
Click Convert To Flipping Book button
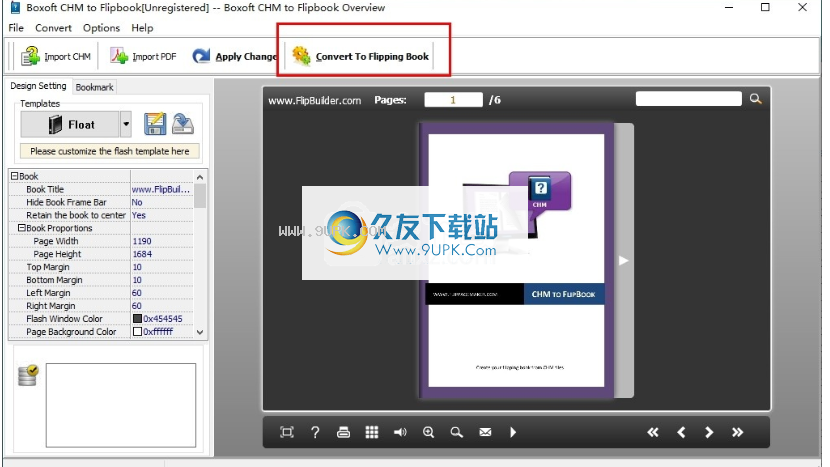360,56
